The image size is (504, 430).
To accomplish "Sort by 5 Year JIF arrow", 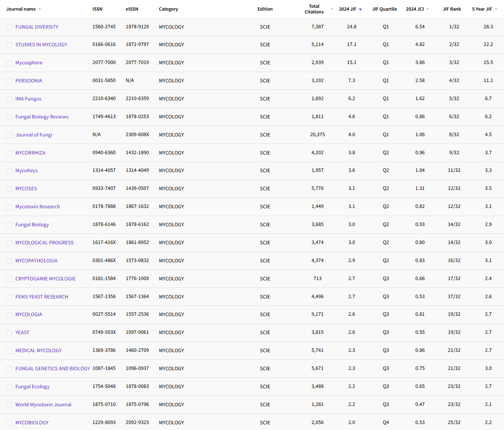I will [x=496, y=9].
